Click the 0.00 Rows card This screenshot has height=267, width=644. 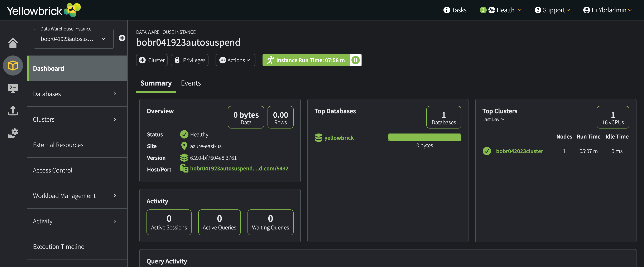point(280,117)
